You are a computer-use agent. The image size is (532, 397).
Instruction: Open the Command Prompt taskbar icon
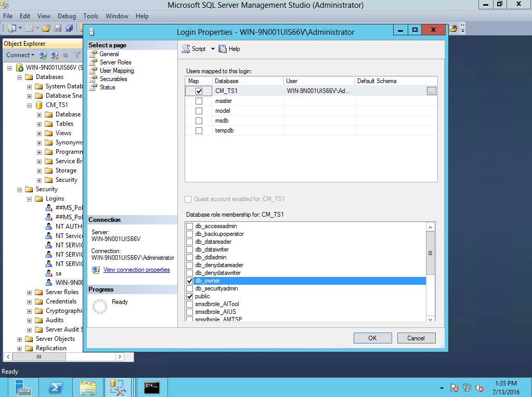click(152, 388)
